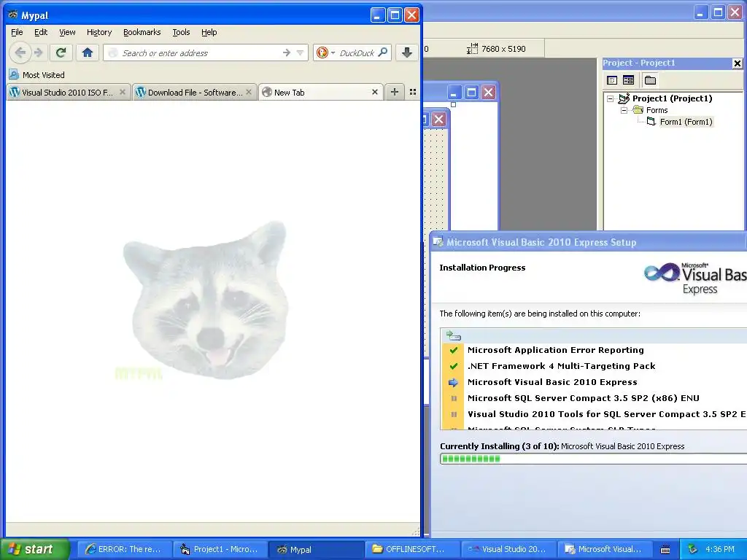
Task: Open OFFLINESOFT... folder taskbar button
Action: click(x=411, y=549)
